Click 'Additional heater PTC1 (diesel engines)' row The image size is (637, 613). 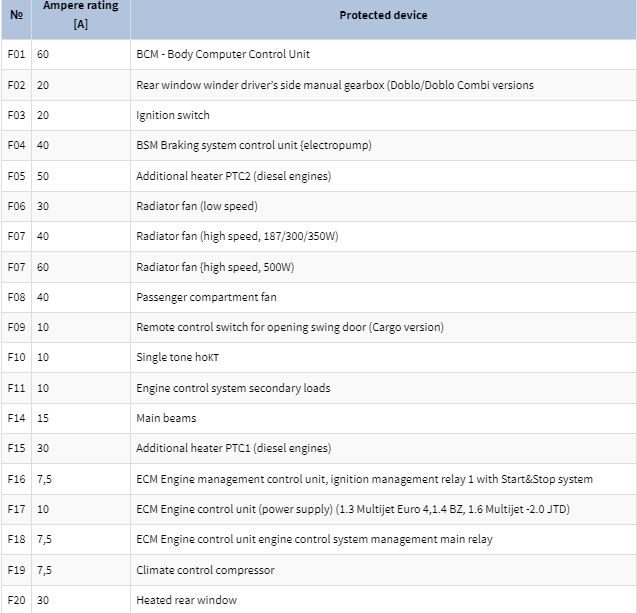click(x=233, y=448)
